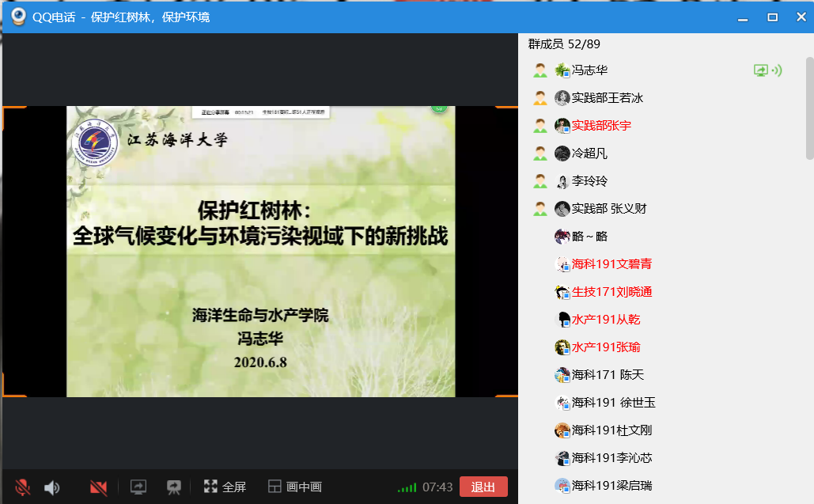This screenshot has width=814, height=504.
Task: Select the orange admin icon beside 实践部王若冰
Action: coord(540,98)
